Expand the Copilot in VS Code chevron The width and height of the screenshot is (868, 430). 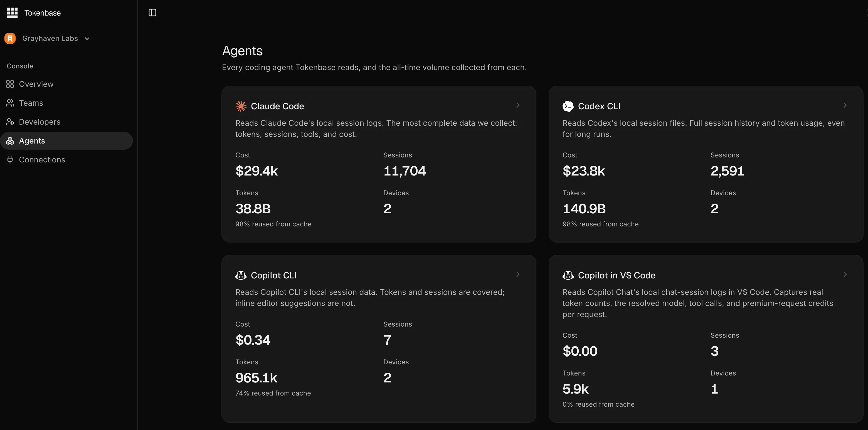pyautogui.click(x=845, y=274)
